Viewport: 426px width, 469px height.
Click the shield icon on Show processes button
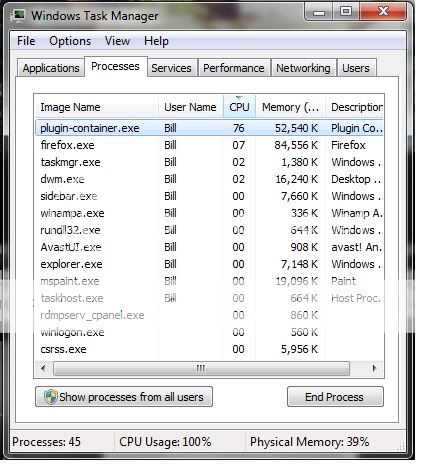point(51,397)
